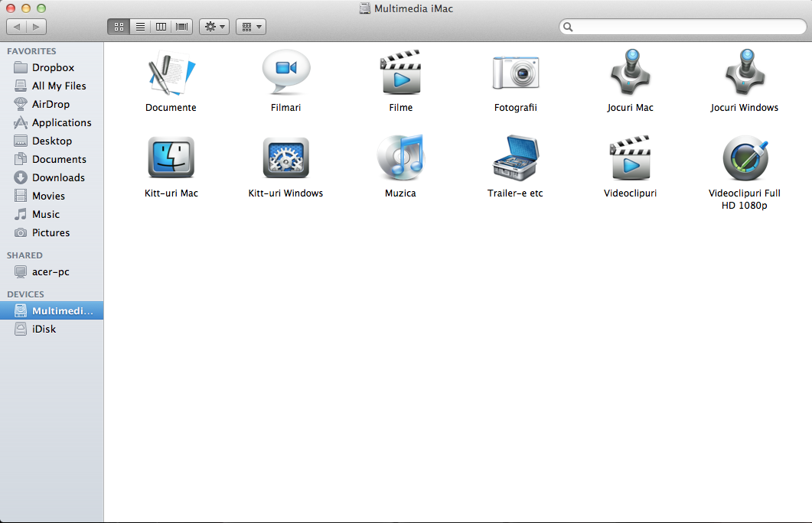Open the Kitt-uri Windows gear icon
Viewport: 812px width, 523px height.
click(x=286, y=158)
